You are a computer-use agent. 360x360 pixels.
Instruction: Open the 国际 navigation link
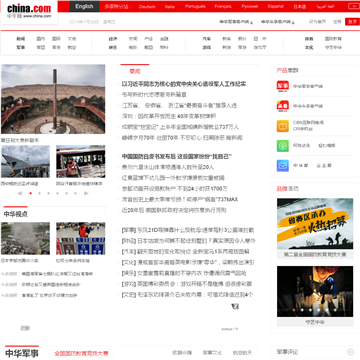(56, 39)
